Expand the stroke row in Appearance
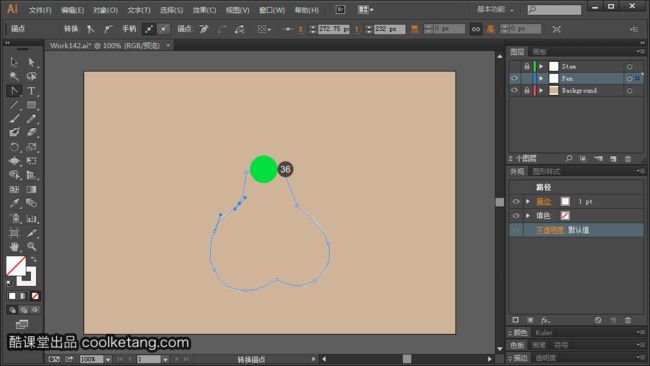 528,201
